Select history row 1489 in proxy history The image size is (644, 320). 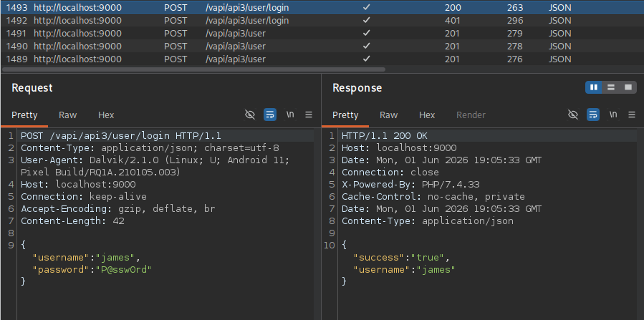(322, 59)
